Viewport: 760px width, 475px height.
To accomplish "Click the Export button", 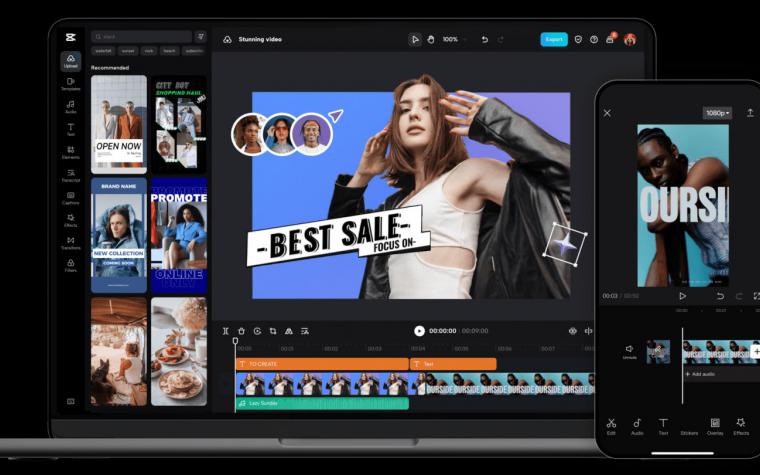I will 554,40.
